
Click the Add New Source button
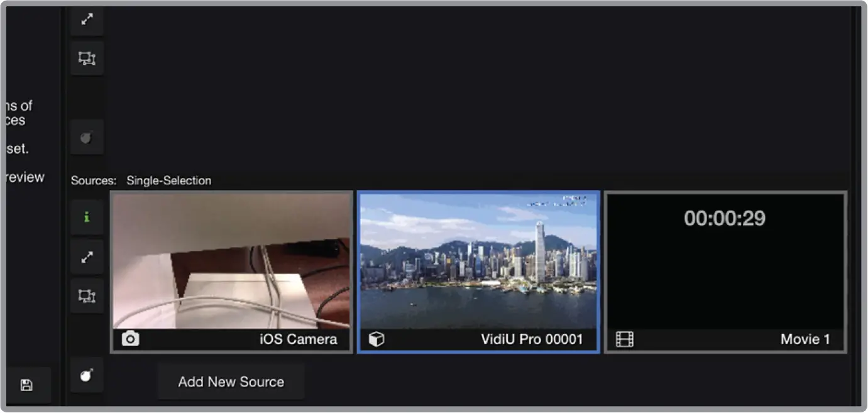tap(231, 382)
